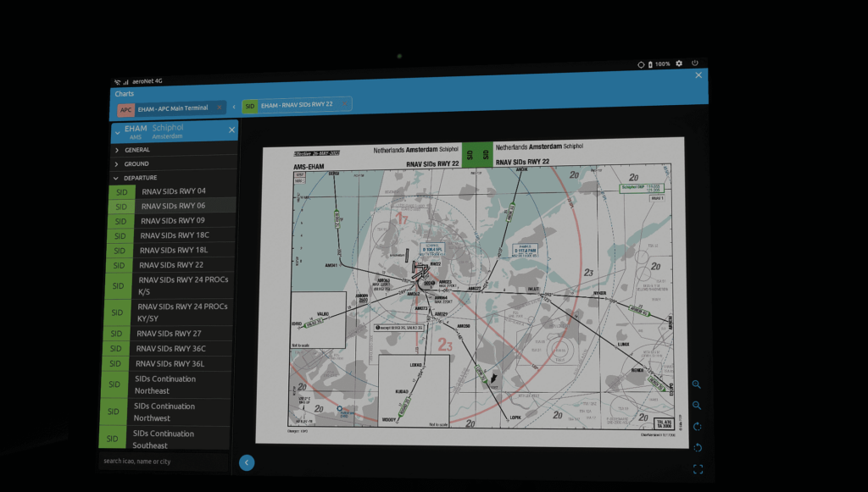Zoom in on the chart
Screen dimensions: 868x492
697,384
